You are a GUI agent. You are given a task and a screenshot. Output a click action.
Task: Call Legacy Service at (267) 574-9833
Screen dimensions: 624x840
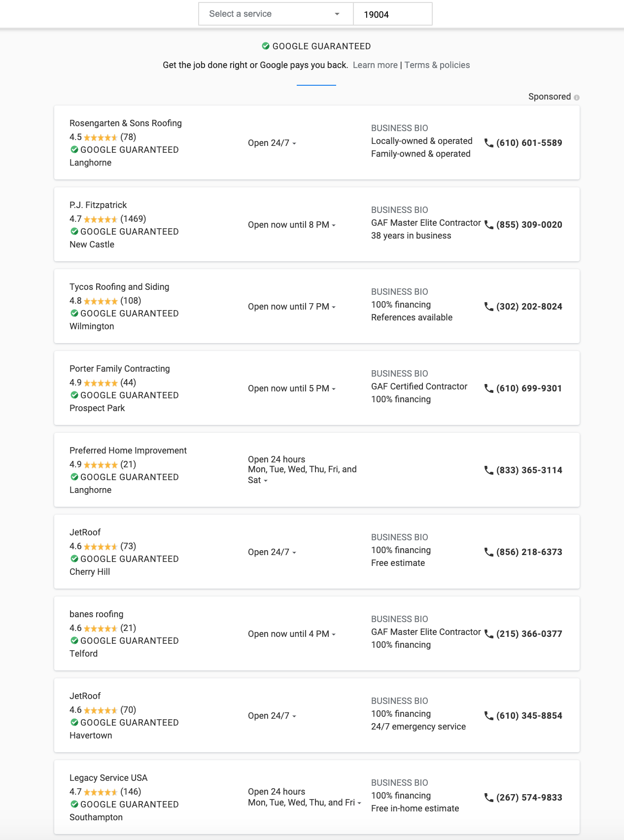tap(529, 798)
